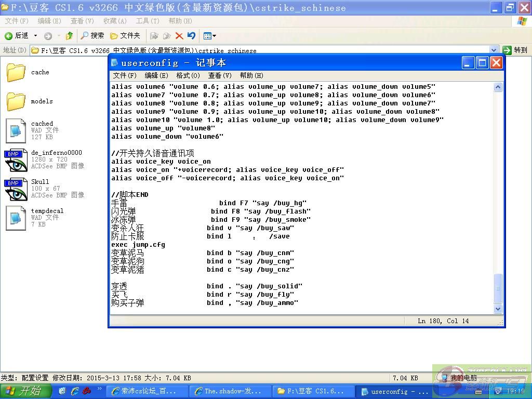Image resolution: width=532 pixels, height=399 pixels.
Task: Expand the Quick Launch overflow chevron
Action: [x=99, y=389]
